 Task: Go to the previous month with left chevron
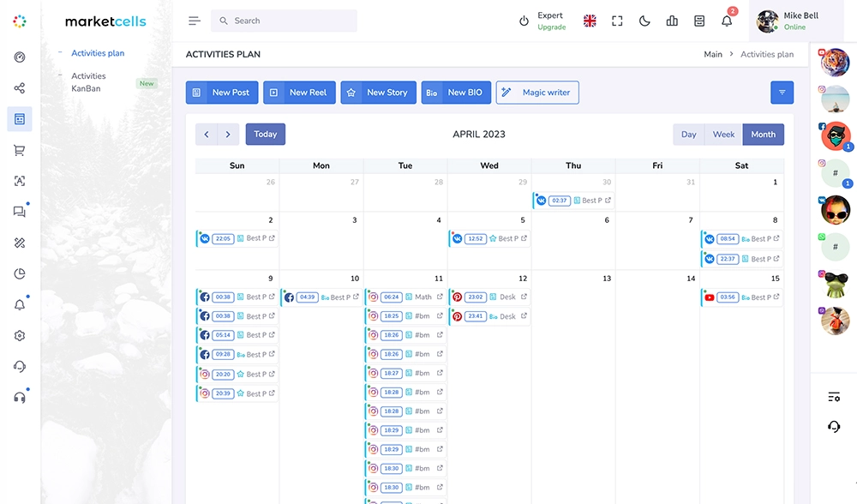[207, 135]
